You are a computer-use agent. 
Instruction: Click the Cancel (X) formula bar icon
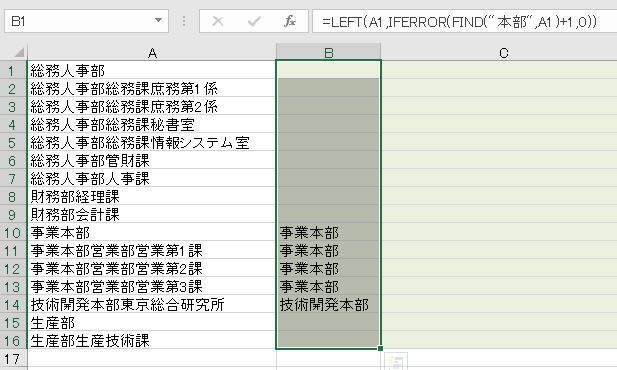point(218,21)
